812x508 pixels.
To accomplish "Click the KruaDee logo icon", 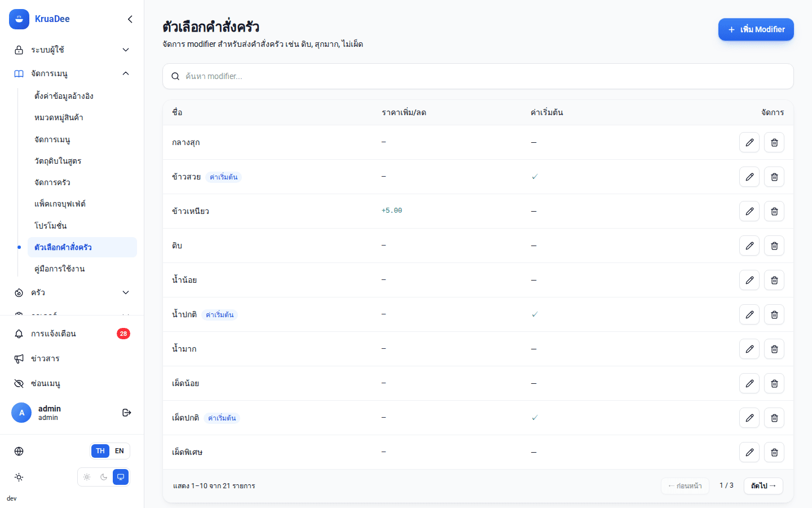I will (19, 19).
